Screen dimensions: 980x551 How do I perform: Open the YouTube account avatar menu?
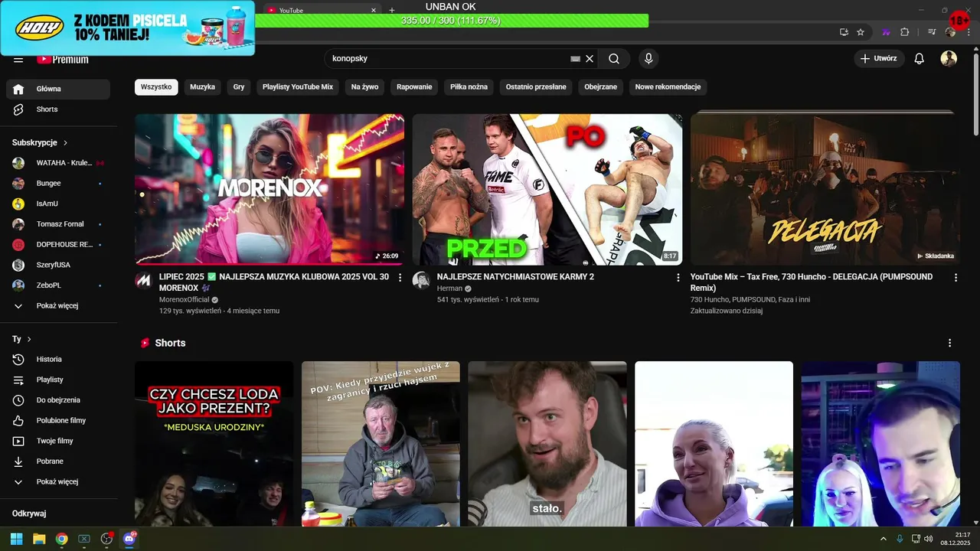tap(949, 58)
